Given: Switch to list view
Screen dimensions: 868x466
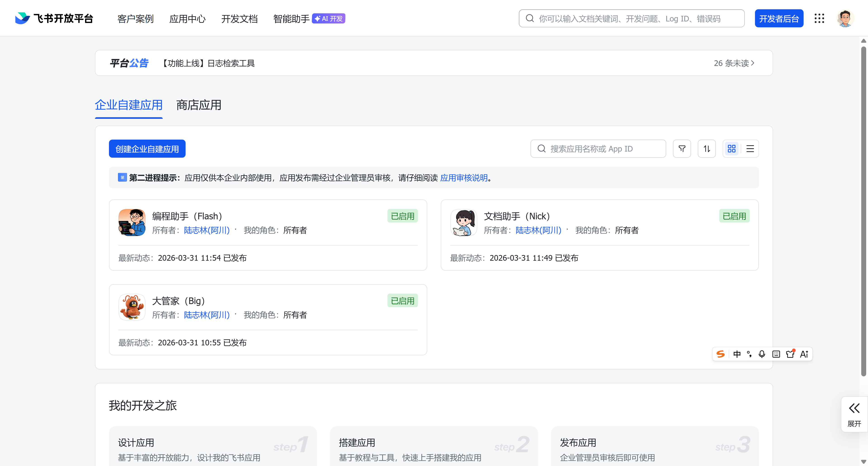Looking at the screenshot, I should coord(750,148).
